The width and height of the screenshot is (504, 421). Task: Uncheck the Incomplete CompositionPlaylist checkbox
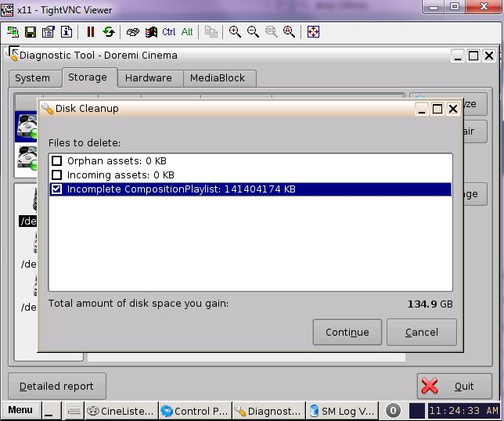(57, 189)
